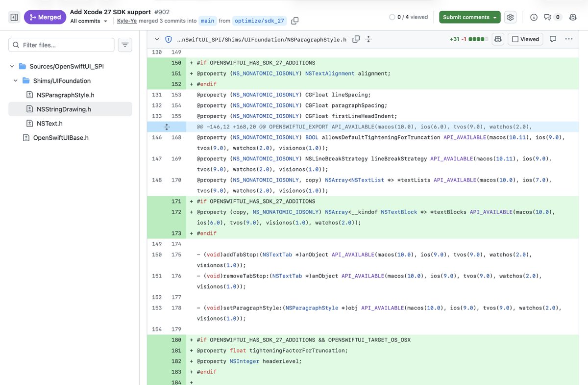Expand hidden lines at the hunk header
This screenshot has height=385, width=588.
pyautogui.click(x=167, y=127)
